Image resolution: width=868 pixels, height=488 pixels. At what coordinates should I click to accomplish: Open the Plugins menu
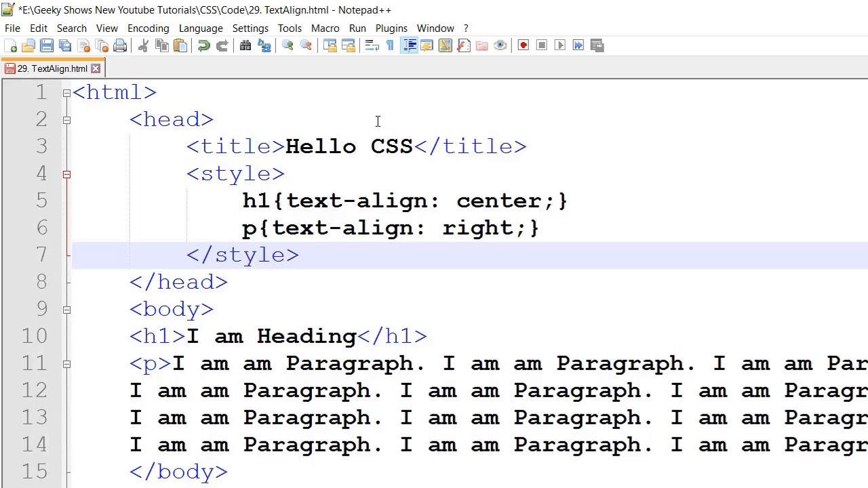(391, 28)
